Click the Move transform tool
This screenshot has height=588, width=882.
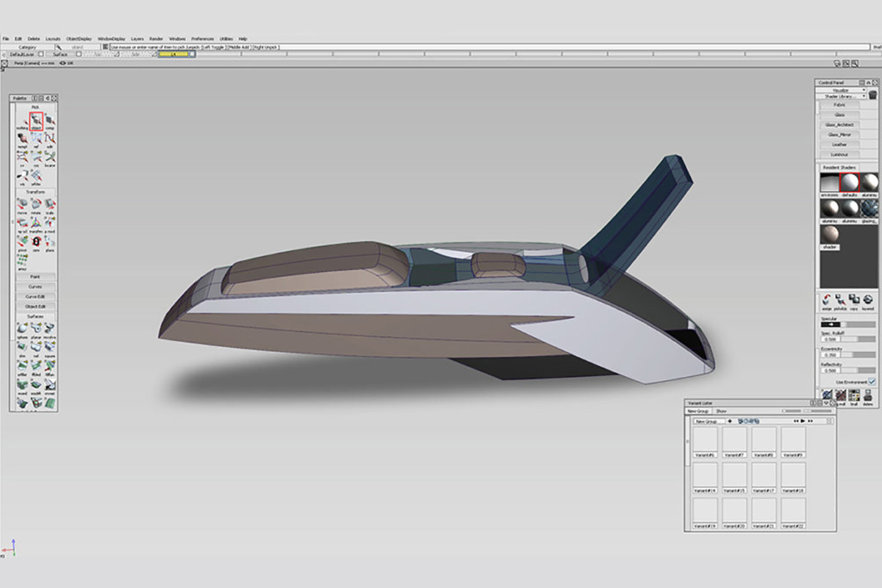[x=22, y=205]
